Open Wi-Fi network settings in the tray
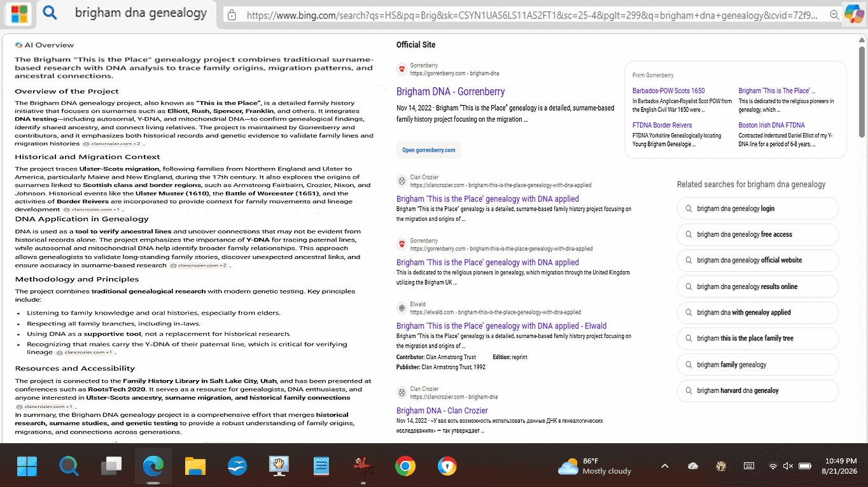This screenshot has width=868, height=487. 773,466
